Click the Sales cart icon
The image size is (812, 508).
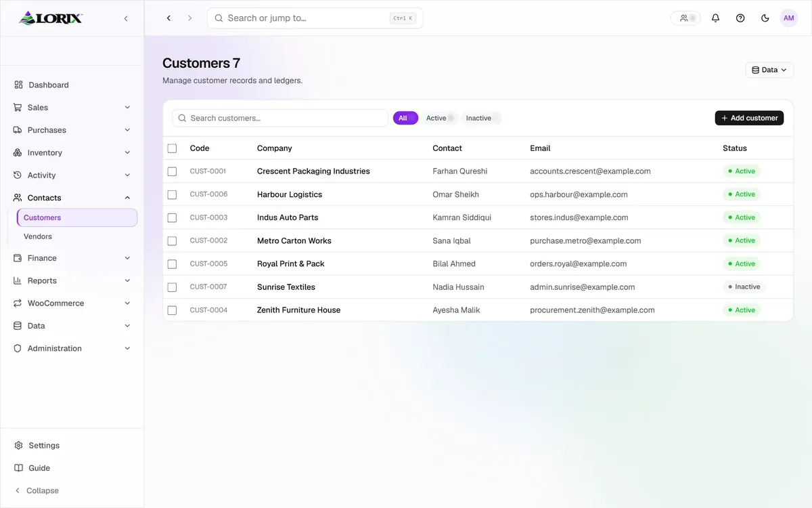(x=18, y=107)
